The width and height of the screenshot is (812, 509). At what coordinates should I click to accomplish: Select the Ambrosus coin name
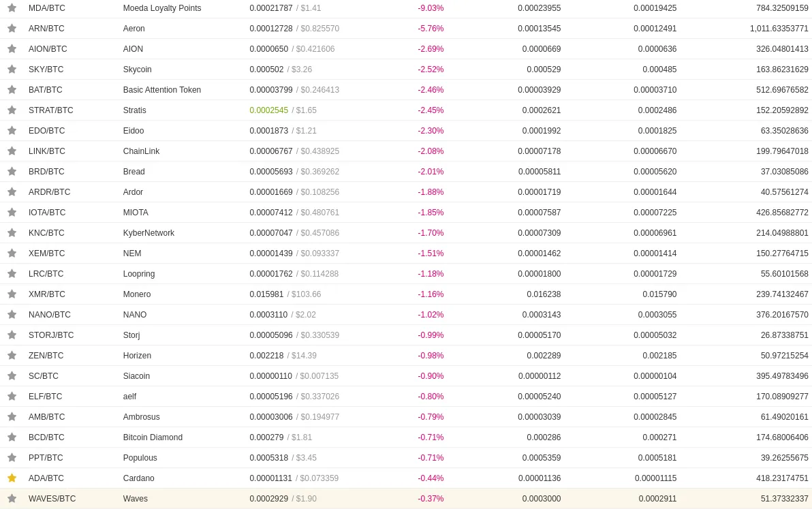(142, 417)
